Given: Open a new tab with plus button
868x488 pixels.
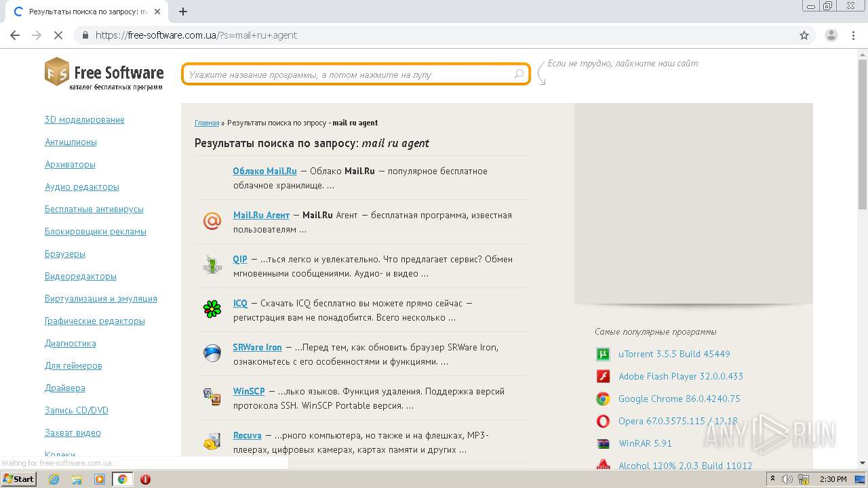Looking at the screenshot, I should 183,12.
